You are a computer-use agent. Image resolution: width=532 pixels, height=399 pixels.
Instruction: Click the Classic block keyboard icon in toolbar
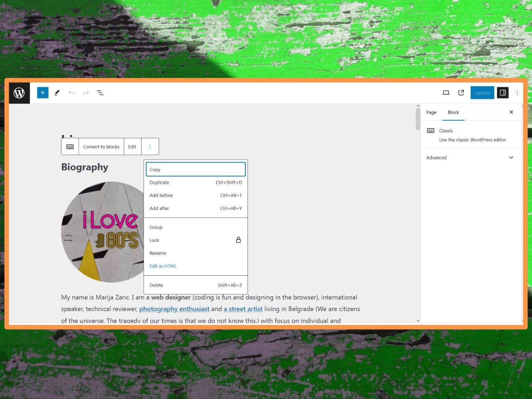70,147
